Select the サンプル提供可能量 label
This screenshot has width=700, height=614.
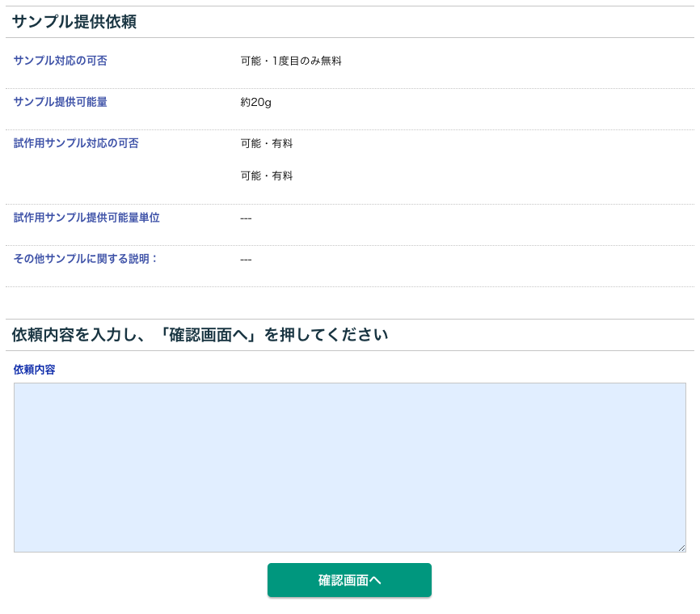(x=61, y=102)
